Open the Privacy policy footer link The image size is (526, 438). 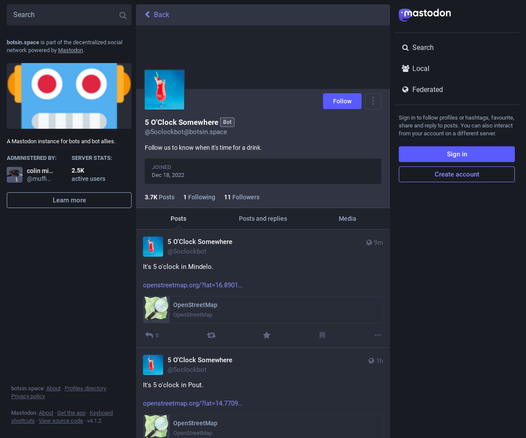28,396
